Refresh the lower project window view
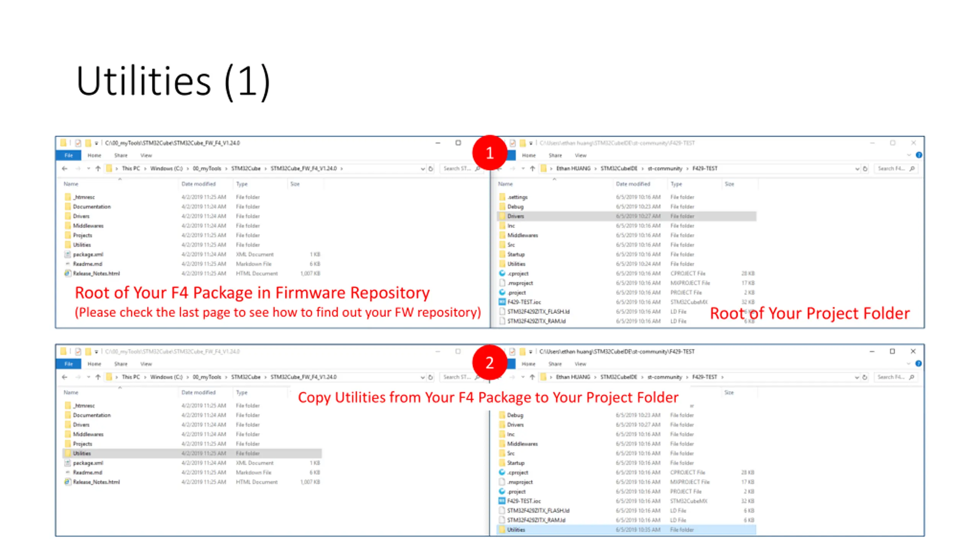The image size is (980, 551). (864, 377)
